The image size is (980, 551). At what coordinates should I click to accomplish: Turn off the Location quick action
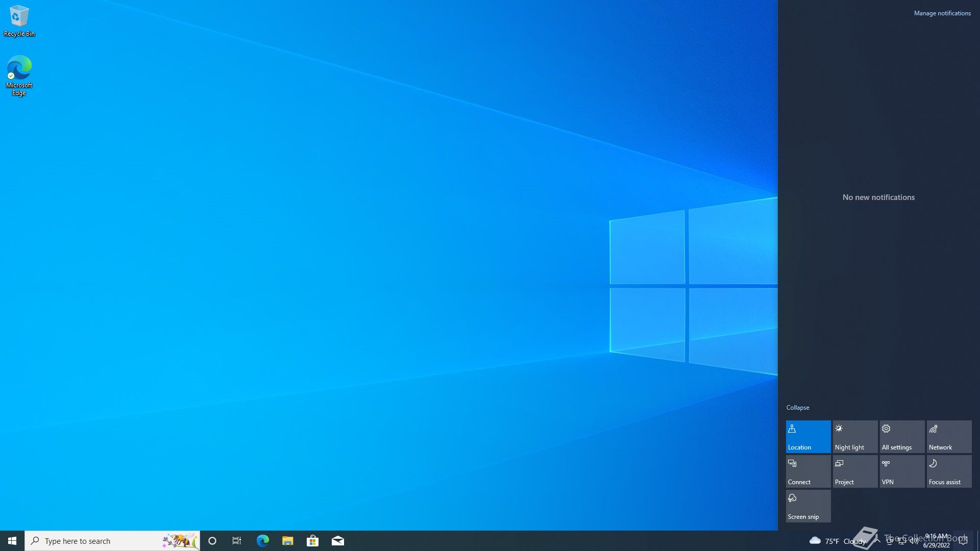(808, 436)
